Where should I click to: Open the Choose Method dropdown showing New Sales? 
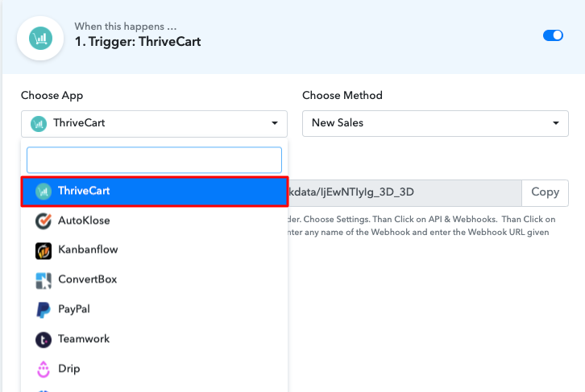pyautogui.click(x=435, y=123)
